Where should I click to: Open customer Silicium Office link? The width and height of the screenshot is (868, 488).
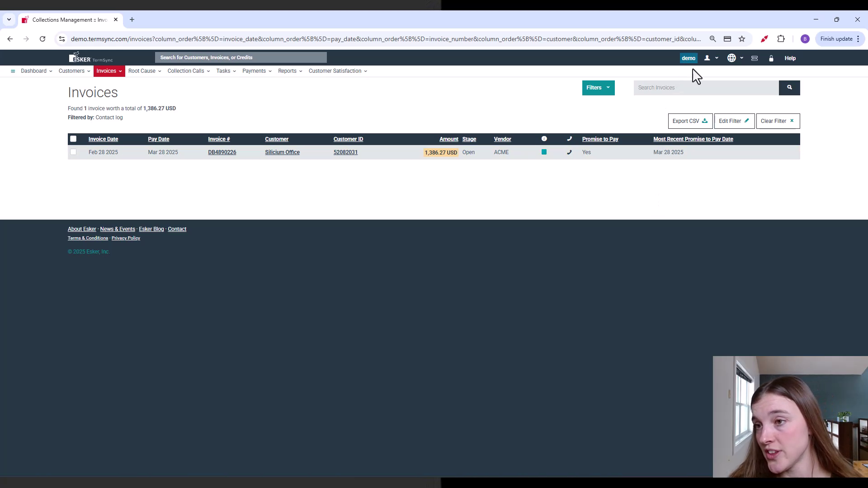282,152
